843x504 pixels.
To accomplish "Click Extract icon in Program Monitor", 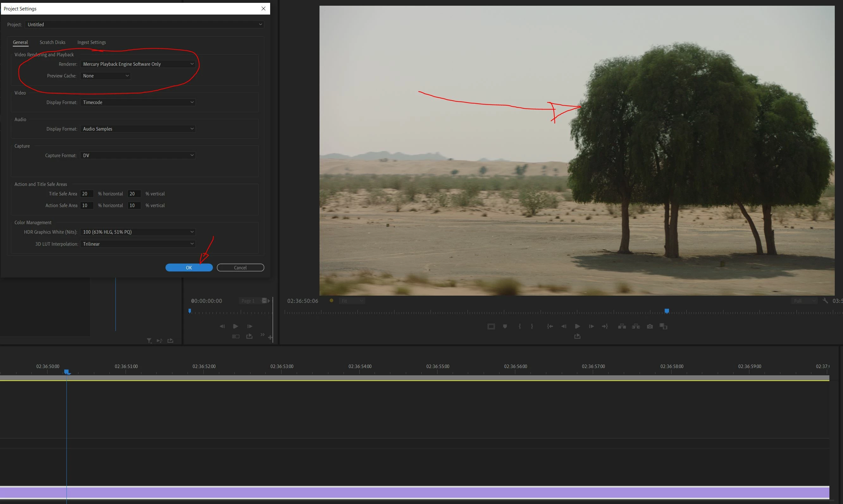I will pos(636,326).
